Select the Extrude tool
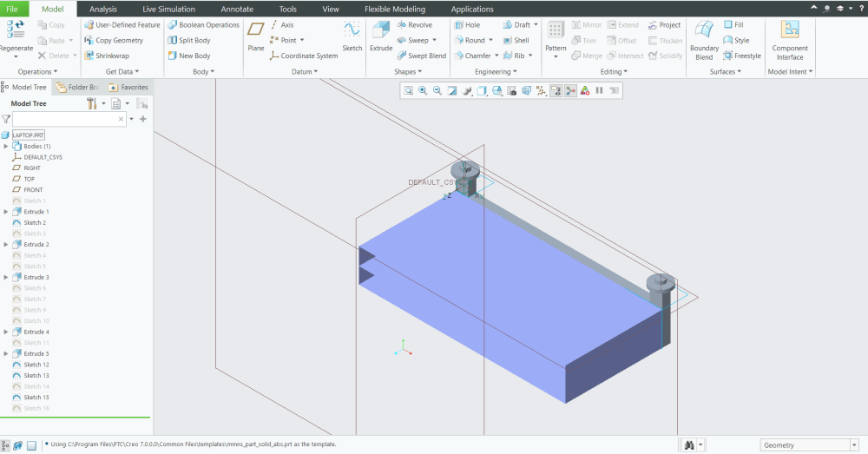 tap(381, 37)
